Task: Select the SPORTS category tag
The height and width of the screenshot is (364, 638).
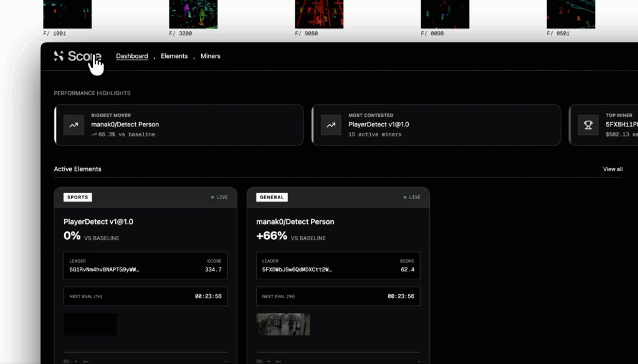Action: [x=77, y=197]
